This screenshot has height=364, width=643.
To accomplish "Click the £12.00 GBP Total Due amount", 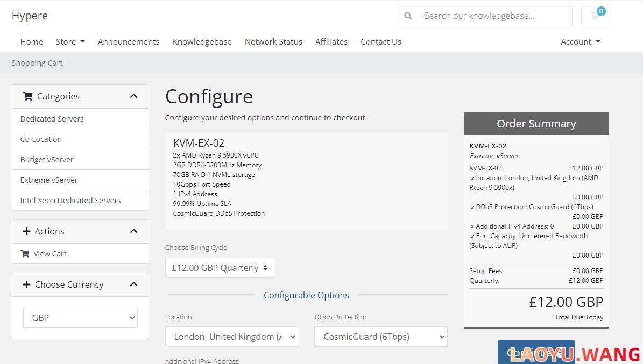I will [x=566, y=302].
